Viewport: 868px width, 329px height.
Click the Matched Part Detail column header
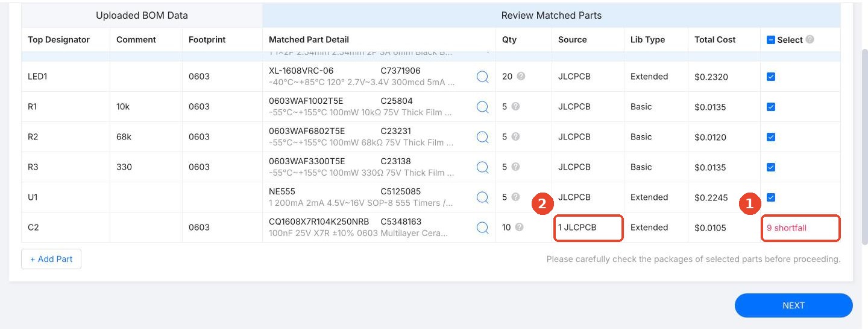(x=309, y=40)
